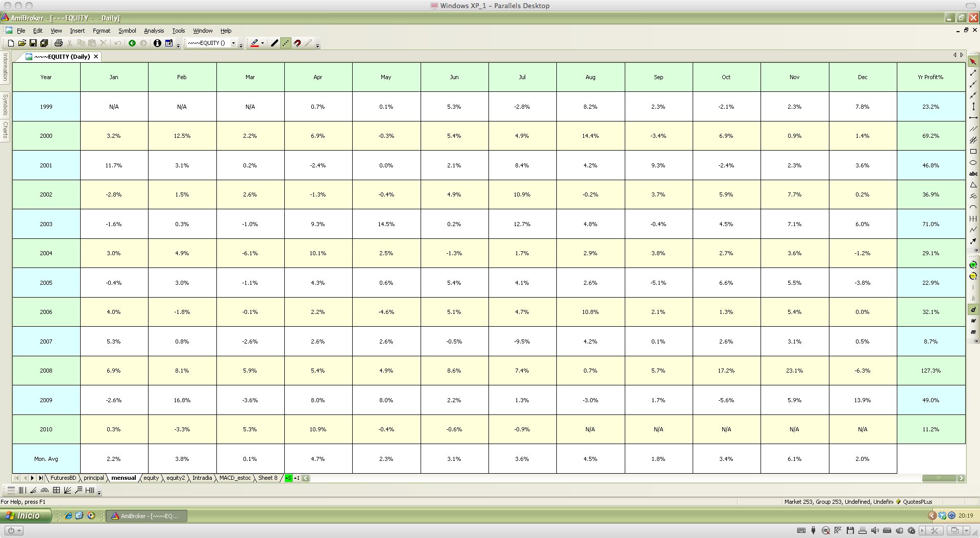Select the rectangle drawing tool
Viewport: 980px width, 538px height.
(973, 152)
